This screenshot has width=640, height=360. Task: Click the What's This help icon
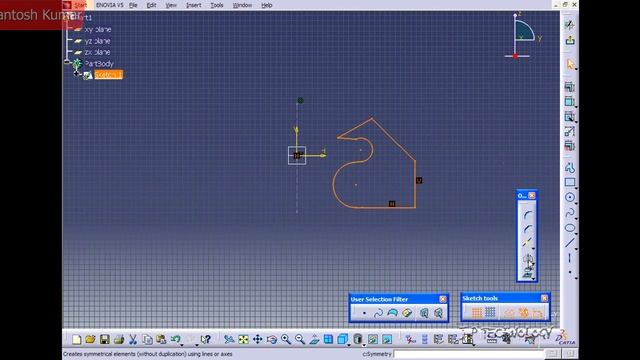tap(206, 340)
